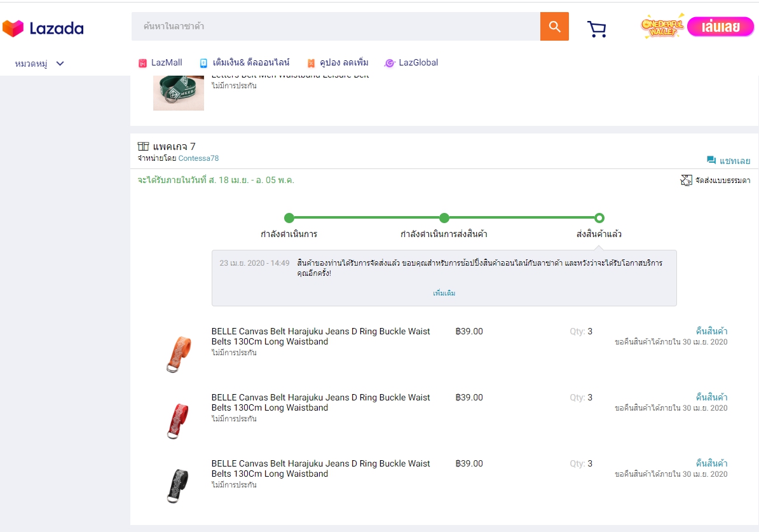Open seller Contessa78 link
The width and height of the screenshot is (759, 532).
pos(198,158)
